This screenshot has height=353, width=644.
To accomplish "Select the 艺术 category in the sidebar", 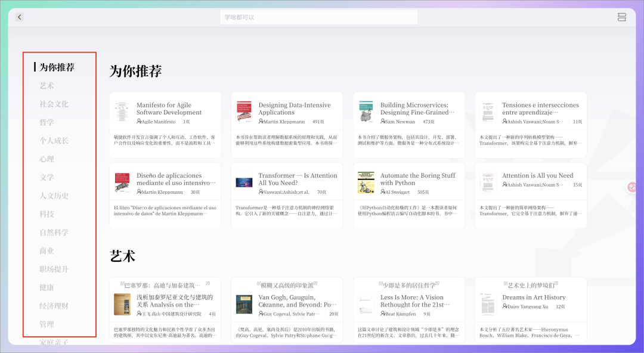I will (x=47, y=85).
